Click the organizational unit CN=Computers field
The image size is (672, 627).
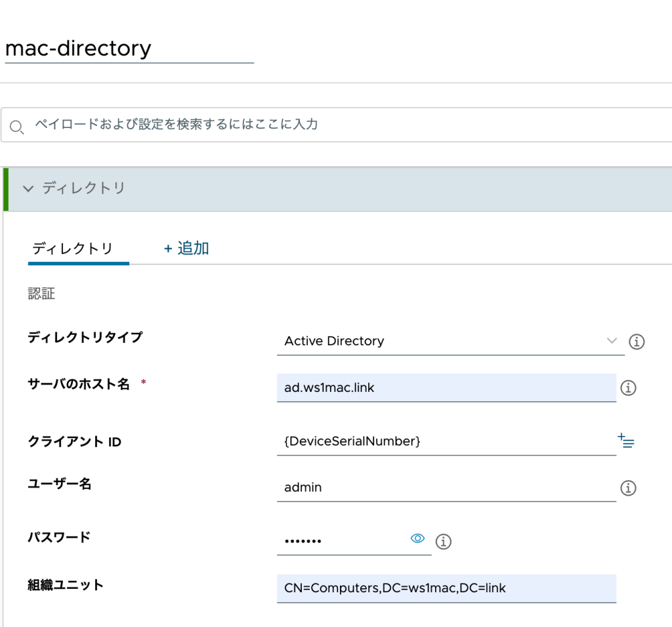click(x=446, y=588)
